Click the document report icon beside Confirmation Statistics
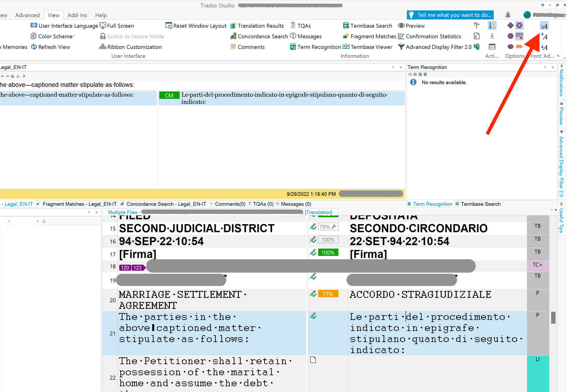 coord(476,36)
